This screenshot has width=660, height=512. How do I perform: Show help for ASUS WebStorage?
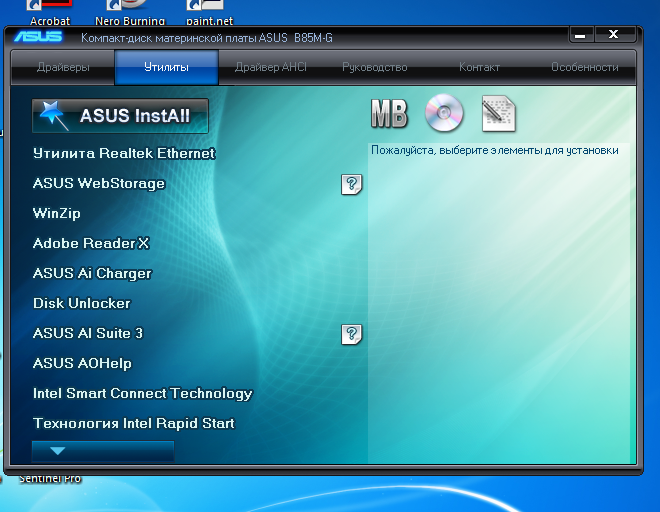(351, 184)
